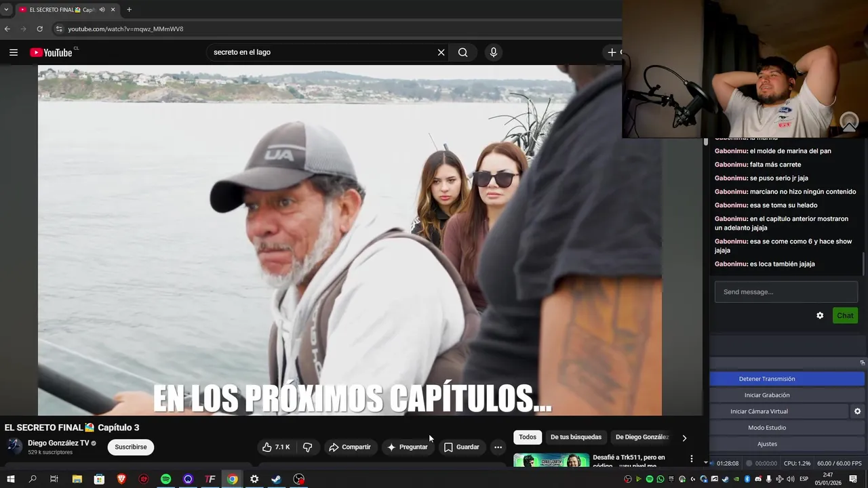
Task: Select the De Diego González chip
Action: click(x=642, y=437)
